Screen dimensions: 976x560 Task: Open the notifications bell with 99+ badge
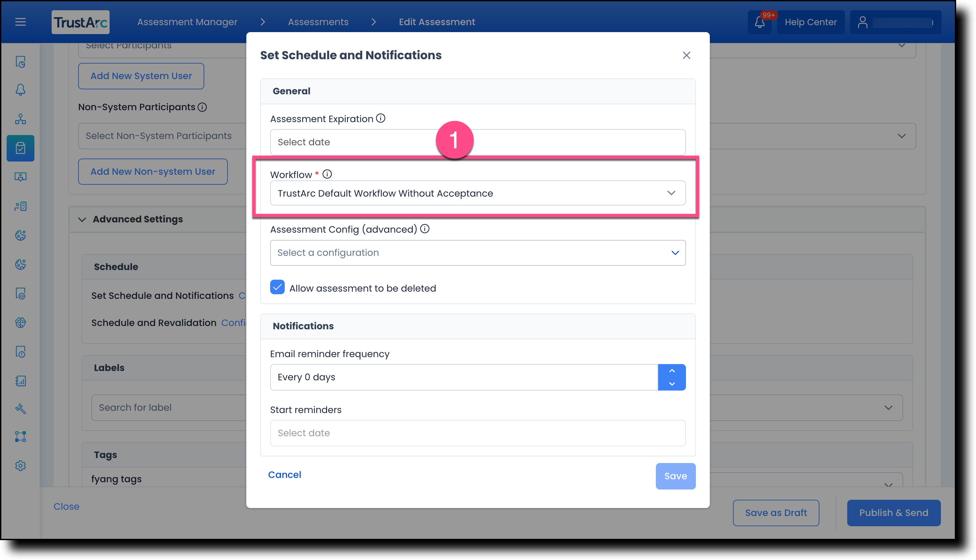coord(759,22)
